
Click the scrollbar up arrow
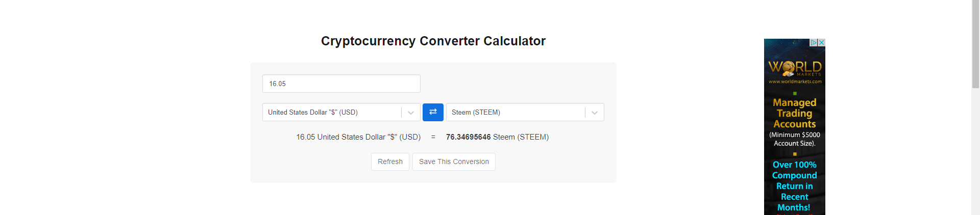coord(975,3)
